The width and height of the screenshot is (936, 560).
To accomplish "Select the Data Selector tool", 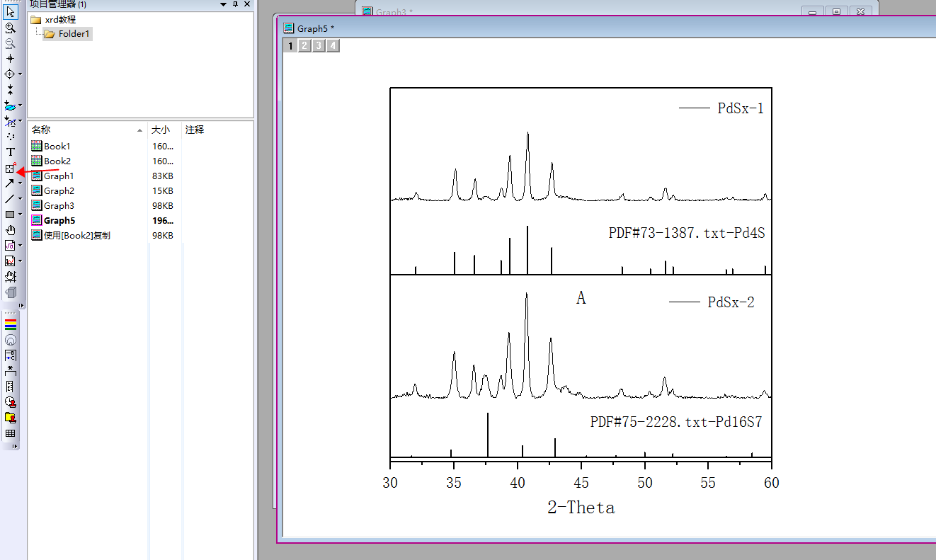I will tap(10, 90).
